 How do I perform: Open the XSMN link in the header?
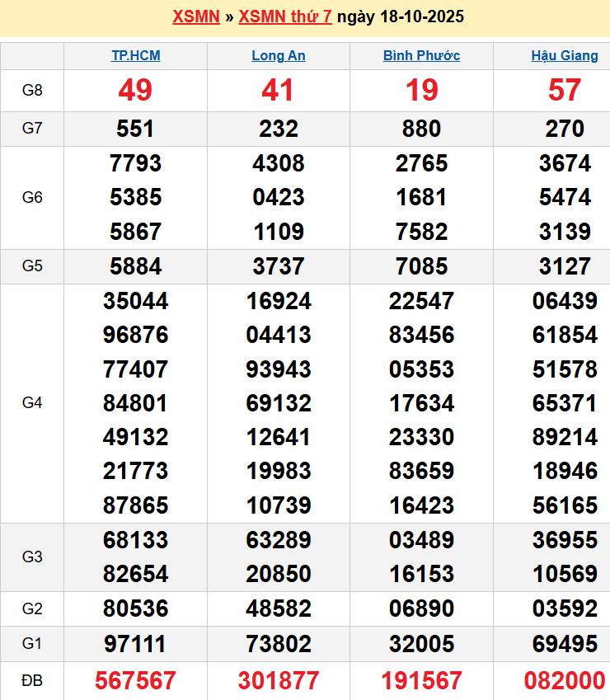click(x=195, y=16)
